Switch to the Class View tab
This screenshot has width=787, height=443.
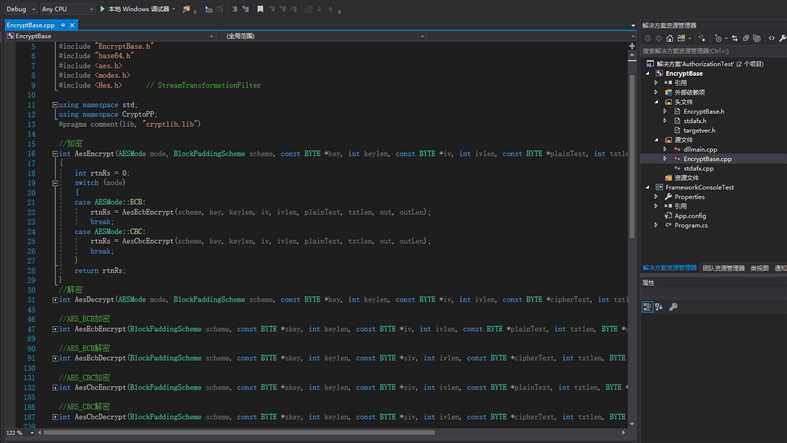(759, 268)
